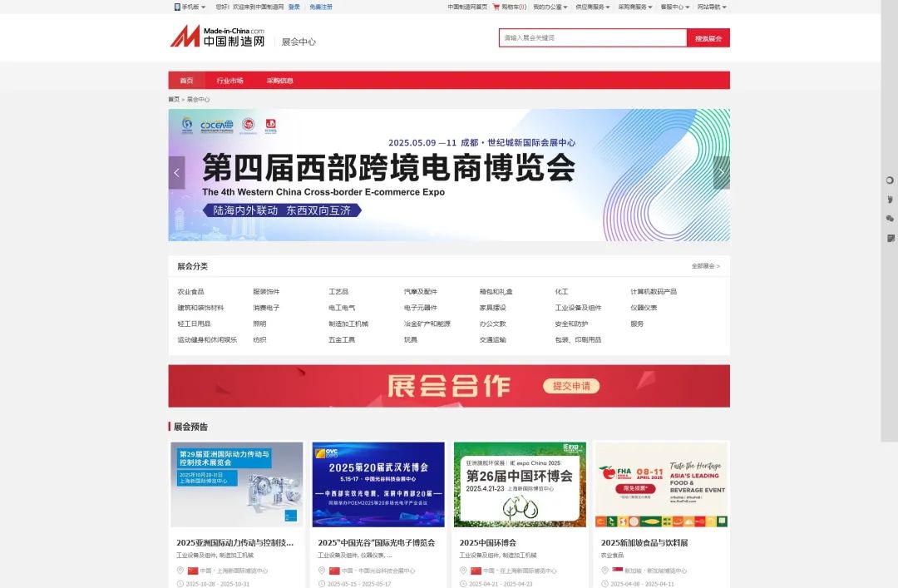Open the 交通运输 category

[492, 340]
